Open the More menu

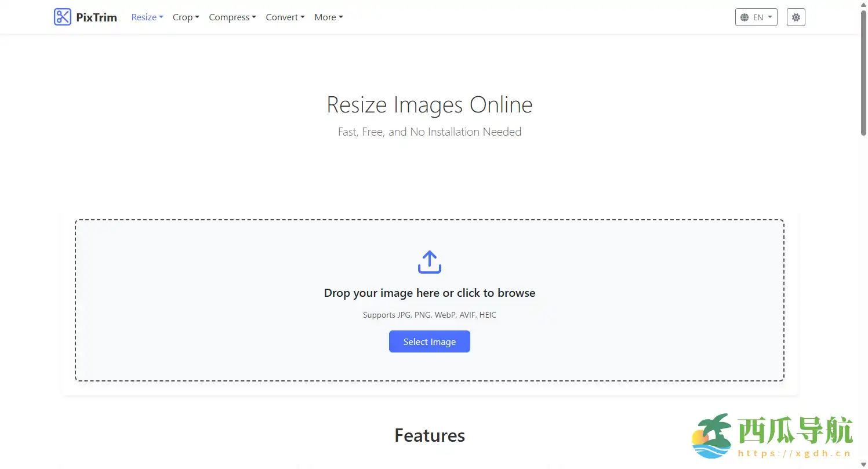pos(329,17)
